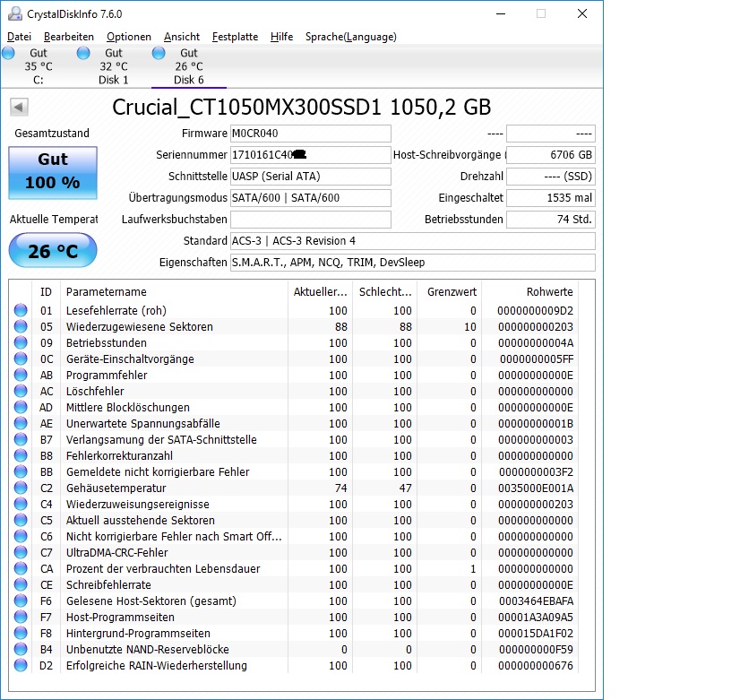Screen dimensions: 740x700
Task: Click the Standard field ACS-3 Revision 4
Action: point(413,241)
